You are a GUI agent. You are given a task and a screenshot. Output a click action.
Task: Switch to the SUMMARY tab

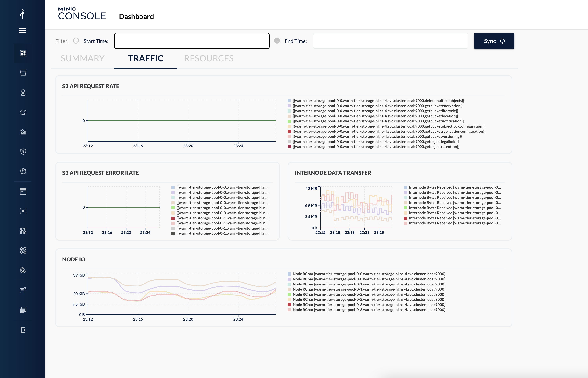point(83,58)
